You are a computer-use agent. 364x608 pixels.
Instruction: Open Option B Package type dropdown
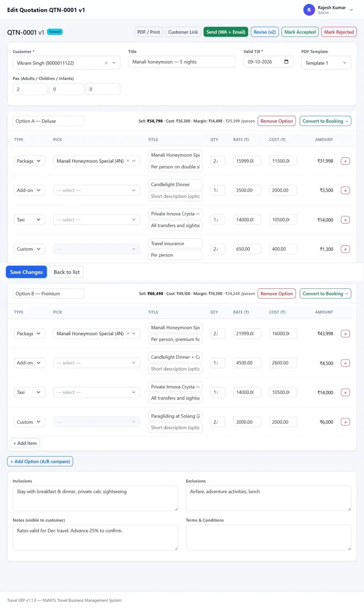pos(30,333)
